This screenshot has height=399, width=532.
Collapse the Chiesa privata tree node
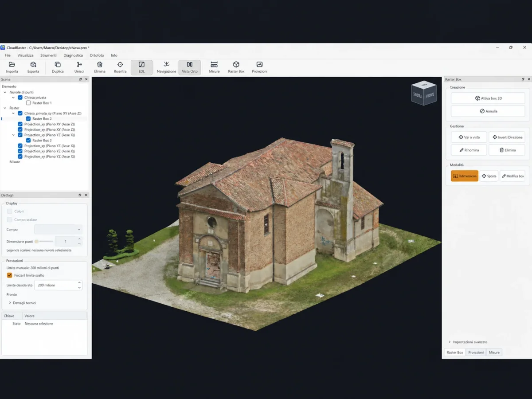13,98
